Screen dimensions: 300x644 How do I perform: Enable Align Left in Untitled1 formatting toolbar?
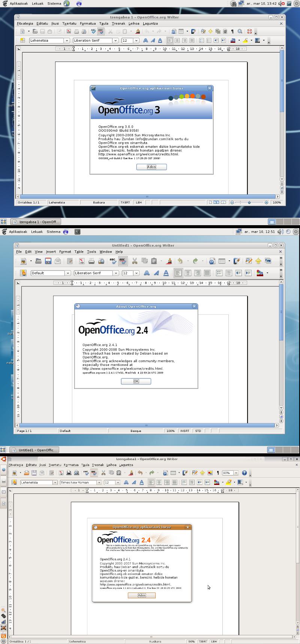pyautogui.click(x=178, y=273)
